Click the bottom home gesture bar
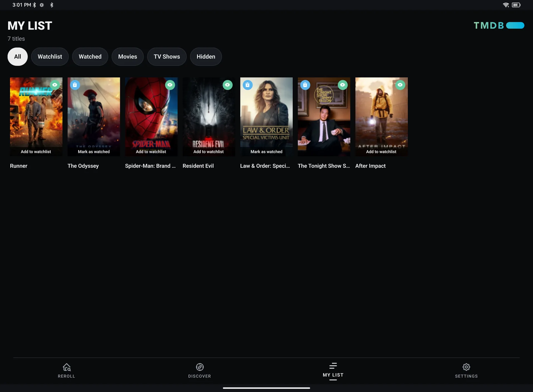The height and width of the screenshot is (392, 533). pyautogui.click(x=266, y=388)
